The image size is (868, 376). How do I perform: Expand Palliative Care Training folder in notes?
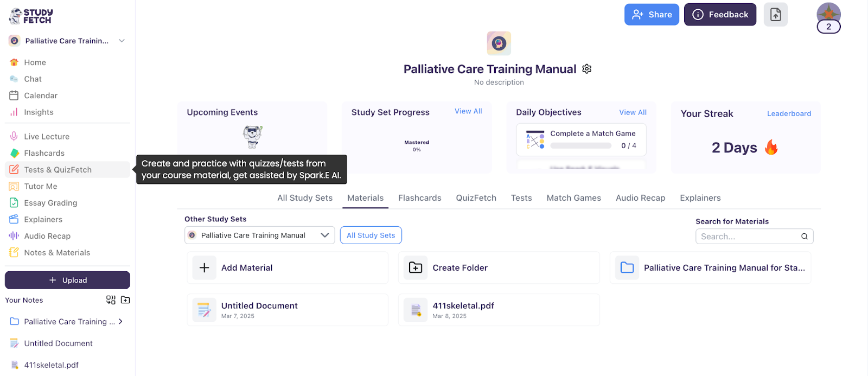tap(120, 322)
